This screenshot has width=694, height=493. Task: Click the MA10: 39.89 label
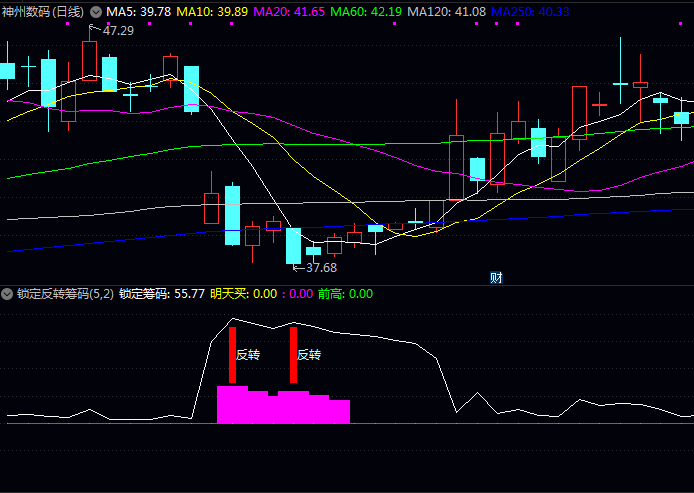coord(212,12)
